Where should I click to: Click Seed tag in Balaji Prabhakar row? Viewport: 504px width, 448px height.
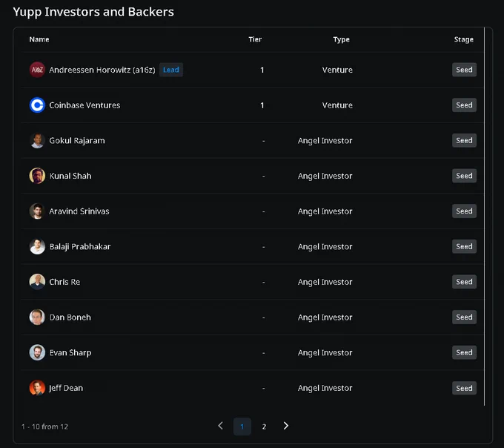click(464, 247)
